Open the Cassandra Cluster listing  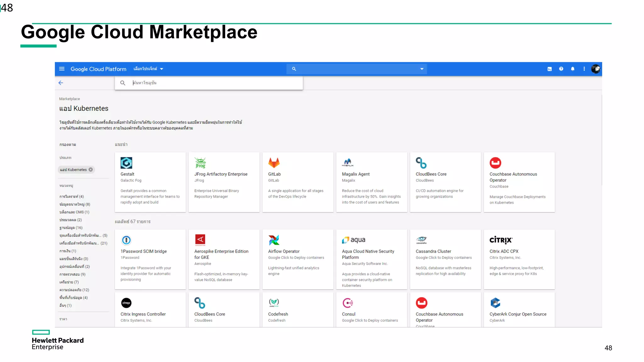tap(433, 251)
